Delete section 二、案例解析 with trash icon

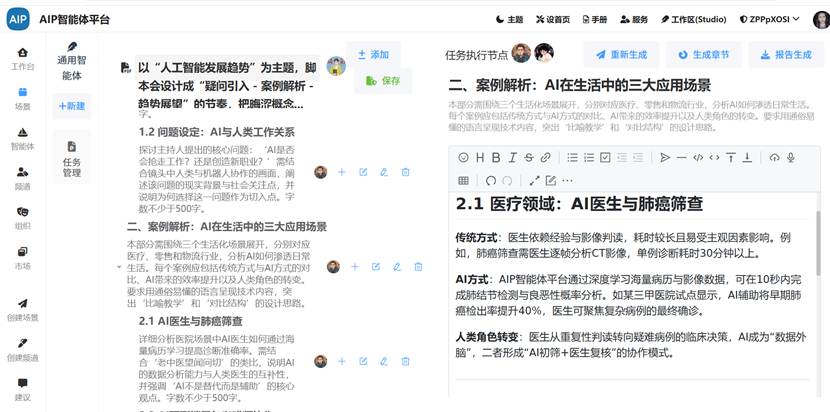click(418, 267)
